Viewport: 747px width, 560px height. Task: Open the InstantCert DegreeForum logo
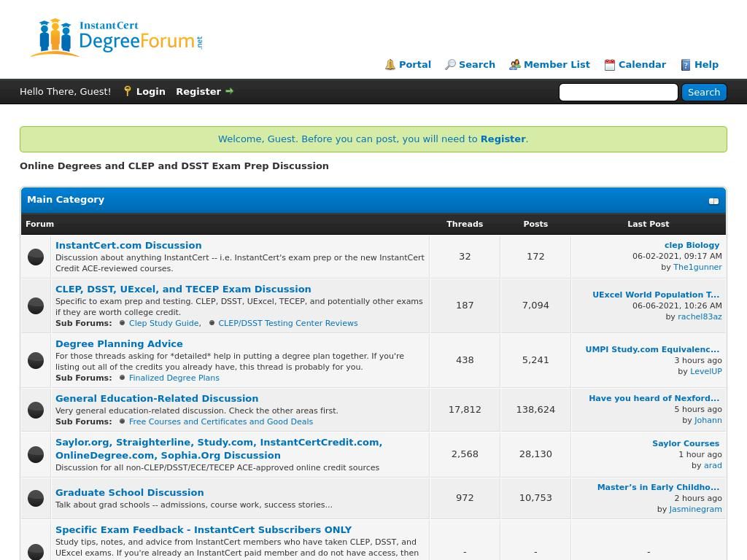point(117,38)
